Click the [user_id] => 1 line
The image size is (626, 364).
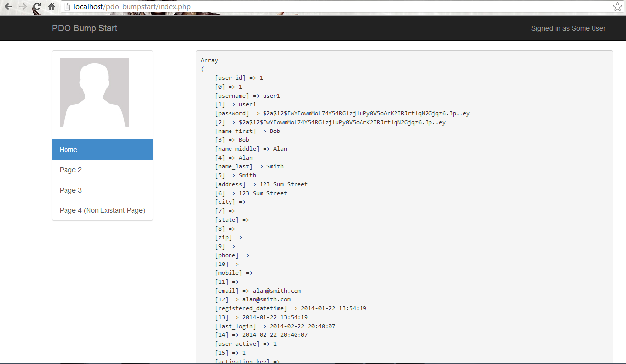(x=239, y=78)
